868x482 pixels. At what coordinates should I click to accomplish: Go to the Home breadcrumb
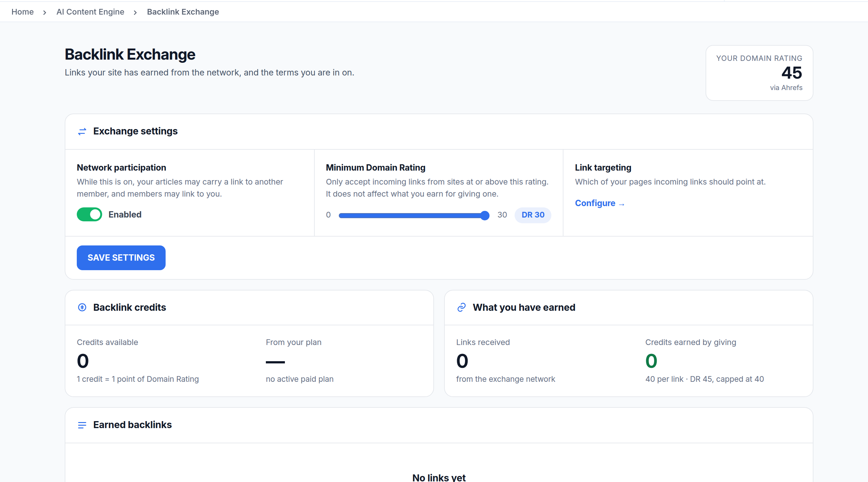coord(23,12)
